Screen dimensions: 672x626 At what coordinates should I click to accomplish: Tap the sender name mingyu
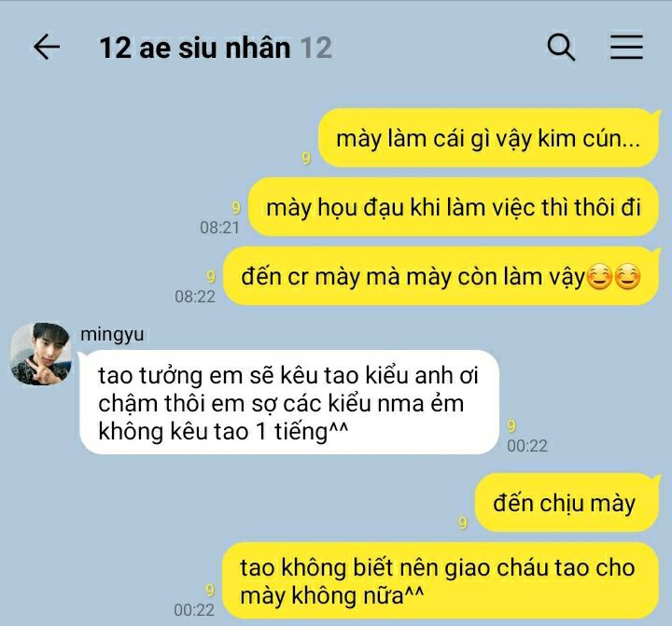(112, 334)
